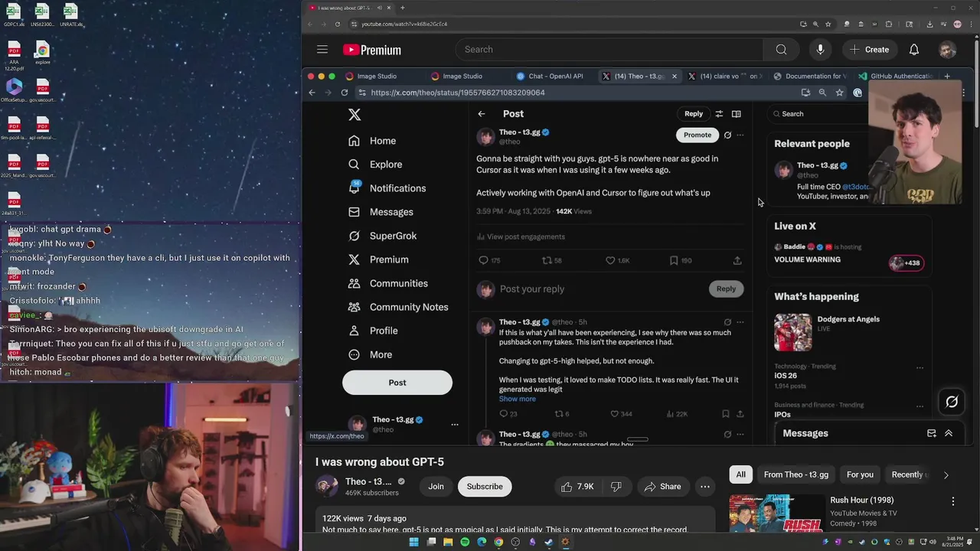Open Profile in the X sidebar
Screen dimensions: 980x551
point(373,331)
